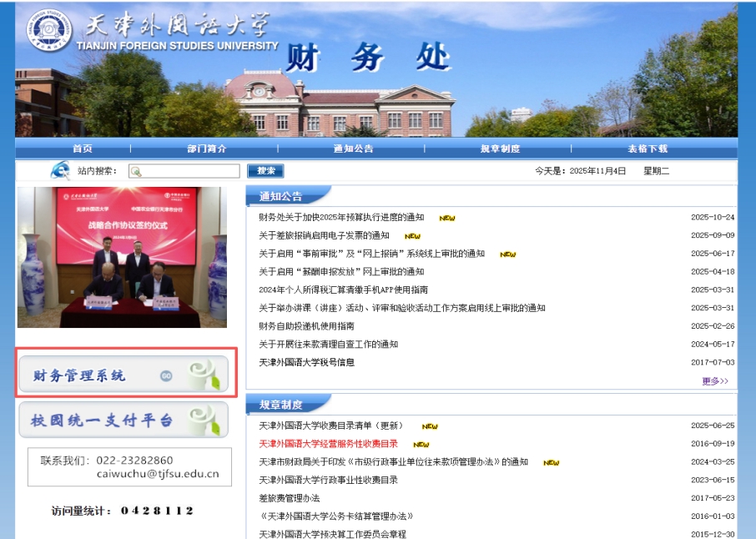The height and width of the screenshot is (539, 756).
Task: Open the 财务自助投递机使用指南 notice
Action: coord(306,326)
